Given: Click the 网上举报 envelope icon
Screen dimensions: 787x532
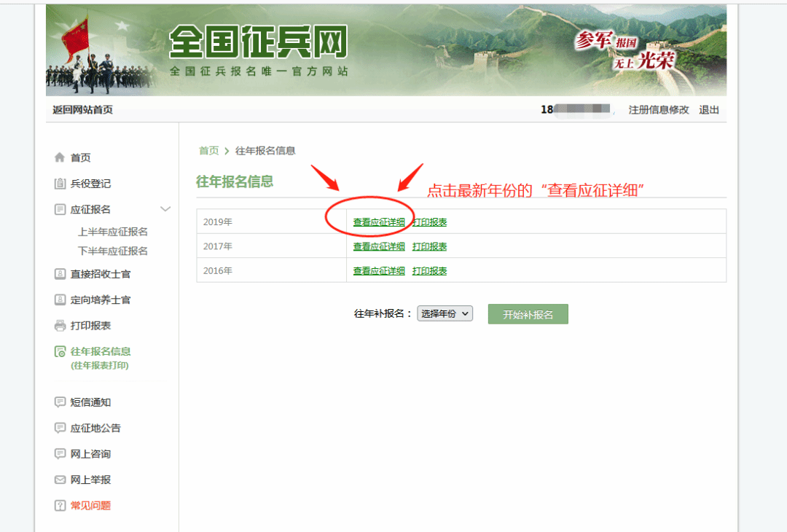Looking at the screenshot, I should coord(60,480).
